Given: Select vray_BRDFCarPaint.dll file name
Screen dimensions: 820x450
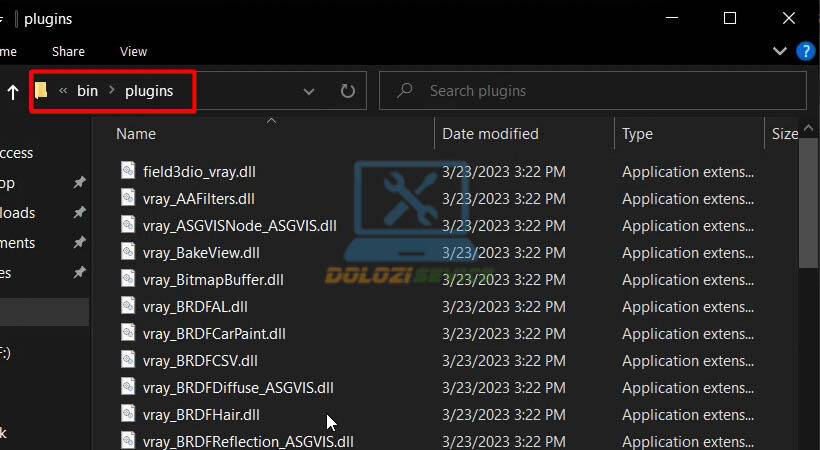Looking at the screenshot, I should tap(214, 334).
